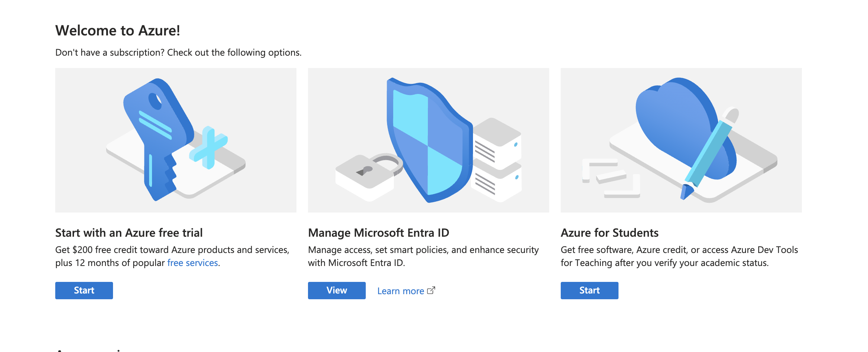Click the gray bracket shapes in student image
The width and height of the screenshot is (868, 352).
coord(611,178)
